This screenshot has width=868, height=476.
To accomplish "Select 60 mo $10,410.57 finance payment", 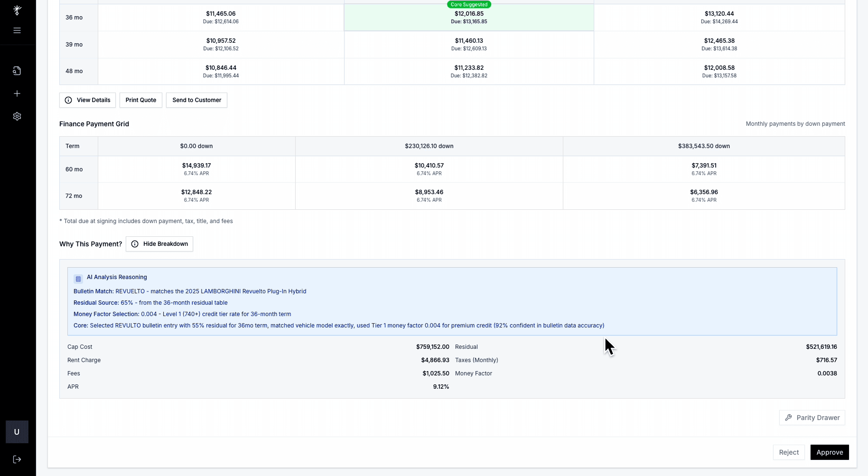I will click(x=429, y=169).
